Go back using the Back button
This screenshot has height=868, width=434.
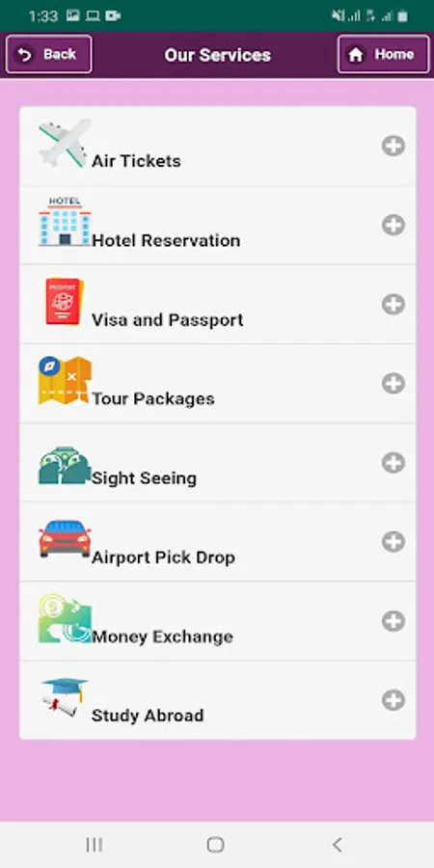pyautogui.click(x=49, y=54)
